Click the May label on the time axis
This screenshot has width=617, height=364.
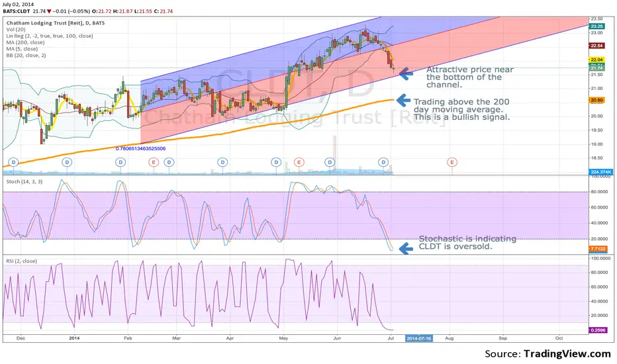click(x=283, y=338)
